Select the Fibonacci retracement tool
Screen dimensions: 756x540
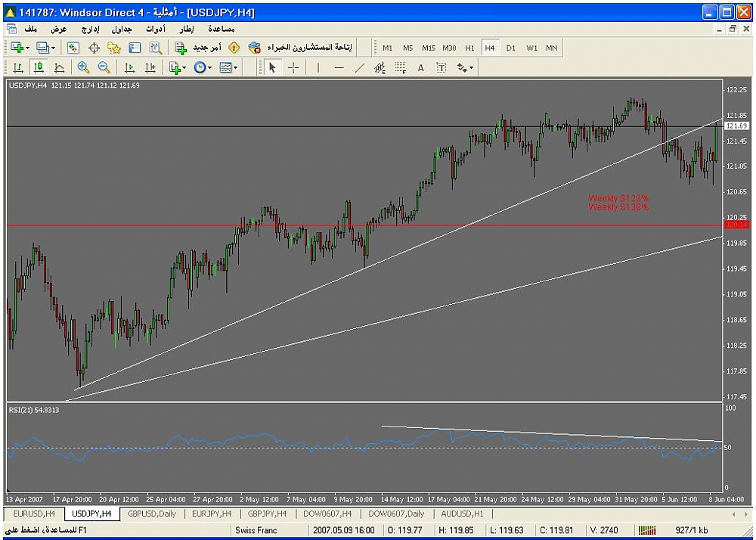(x=401, y=67)
